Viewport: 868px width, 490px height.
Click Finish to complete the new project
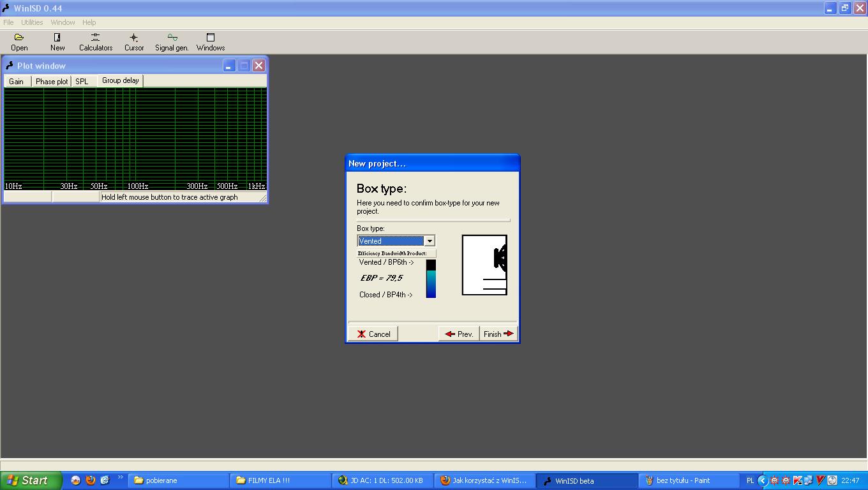coord(498,334)
